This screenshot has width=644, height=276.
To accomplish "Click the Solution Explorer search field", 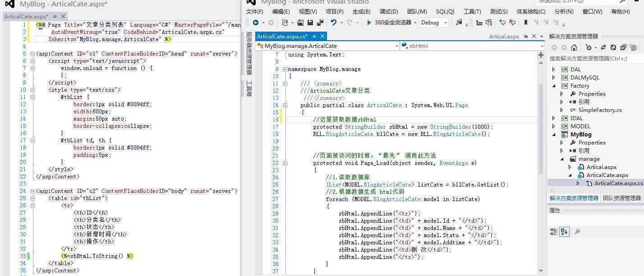I will coord(595,58).
